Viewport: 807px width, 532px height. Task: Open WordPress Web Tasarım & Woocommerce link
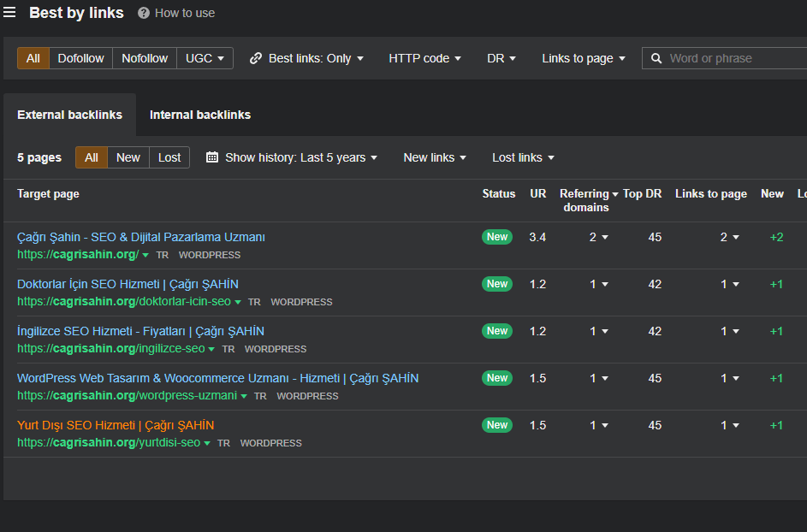coord(217,378)
